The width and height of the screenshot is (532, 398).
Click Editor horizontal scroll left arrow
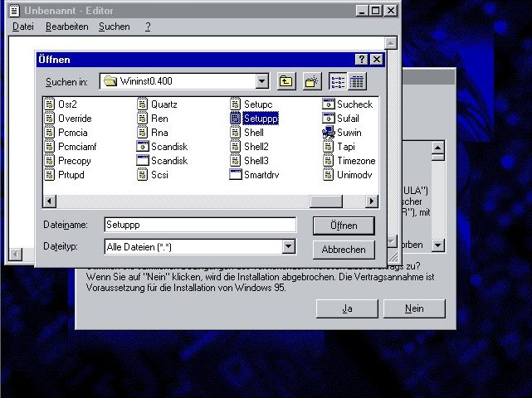[15, 255]
